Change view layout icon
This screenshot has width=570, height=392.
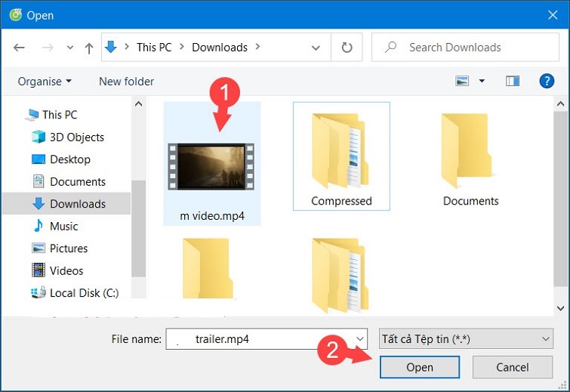[462, 81]
